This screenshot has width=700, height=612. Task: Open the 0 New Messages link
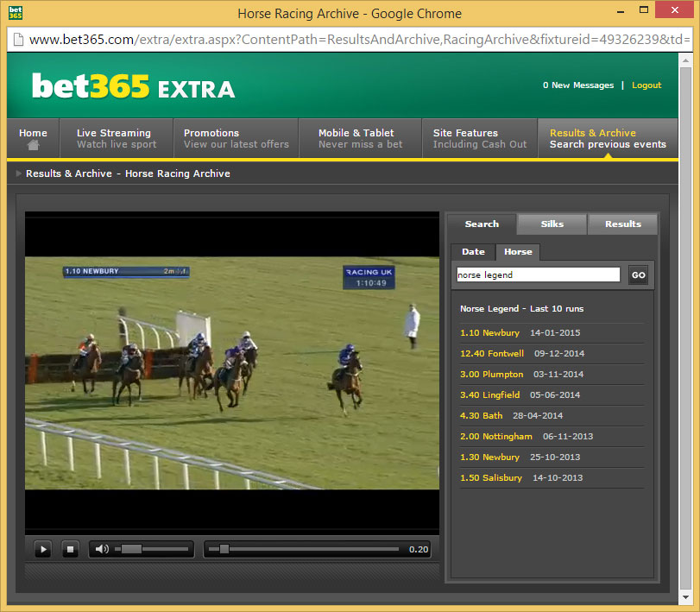[578, 85]
